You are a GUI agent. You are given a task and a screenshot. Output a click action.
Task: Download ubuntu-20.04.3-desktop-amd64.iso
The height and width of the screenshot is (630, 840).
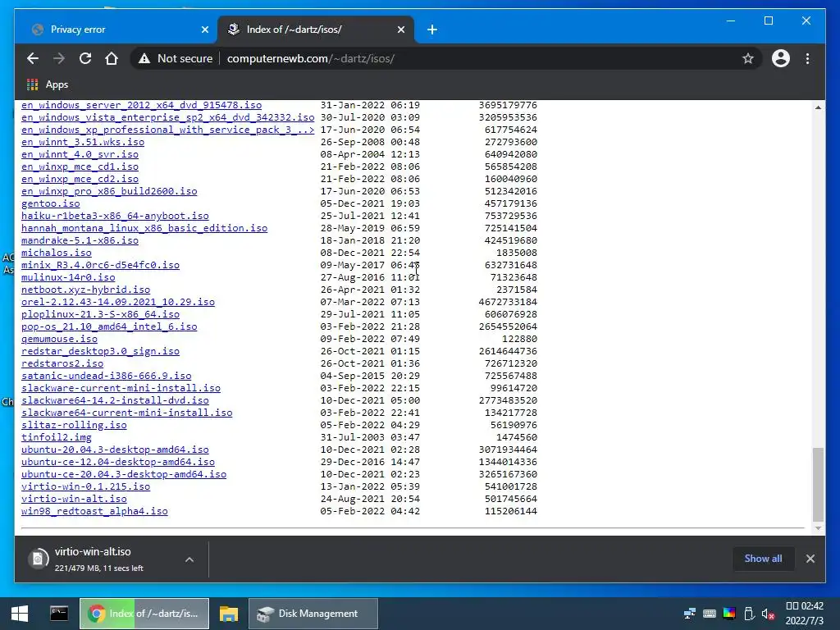coord(115,450)
